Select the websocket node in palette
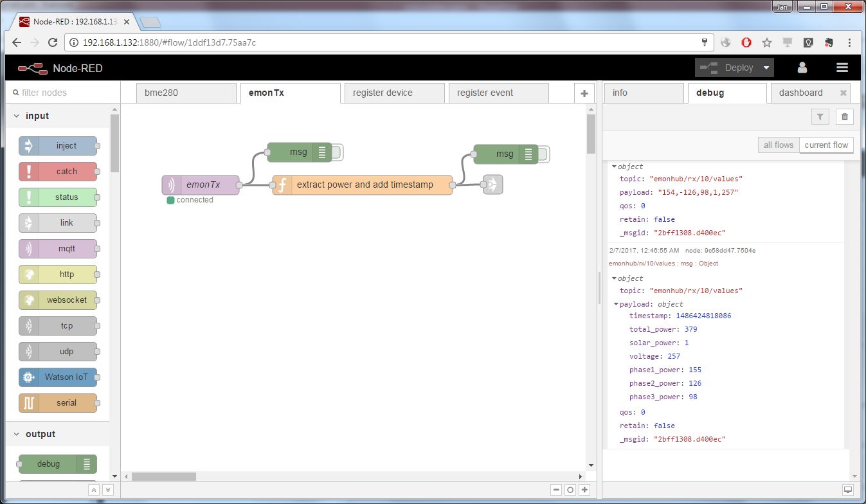 point(58,300)
